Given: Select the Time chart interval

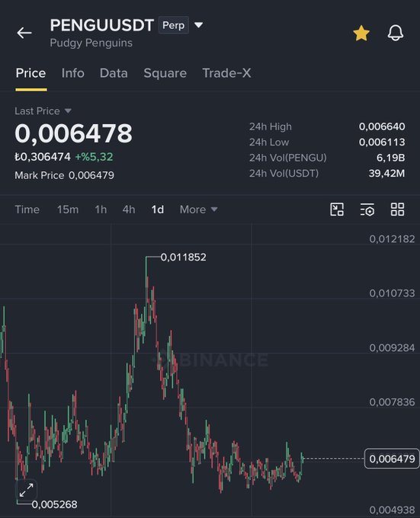Looking at the screenshot, I should coord(27,209).
